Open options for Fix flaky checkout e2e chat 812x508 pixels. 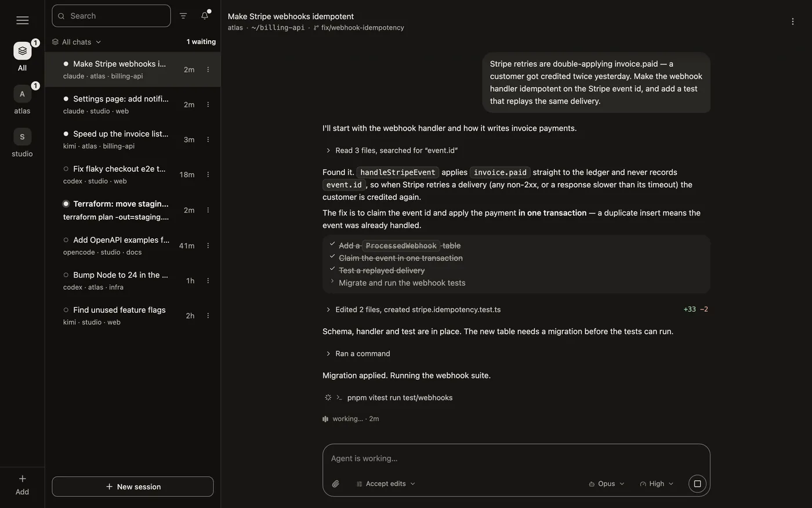point(208,175)
